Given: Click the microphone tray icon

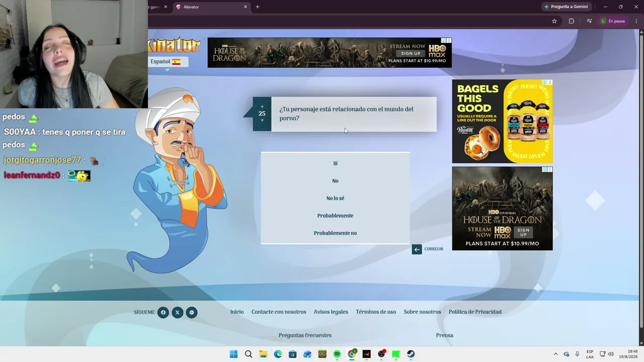Looking at the screenshot, I should coord(577,354).
